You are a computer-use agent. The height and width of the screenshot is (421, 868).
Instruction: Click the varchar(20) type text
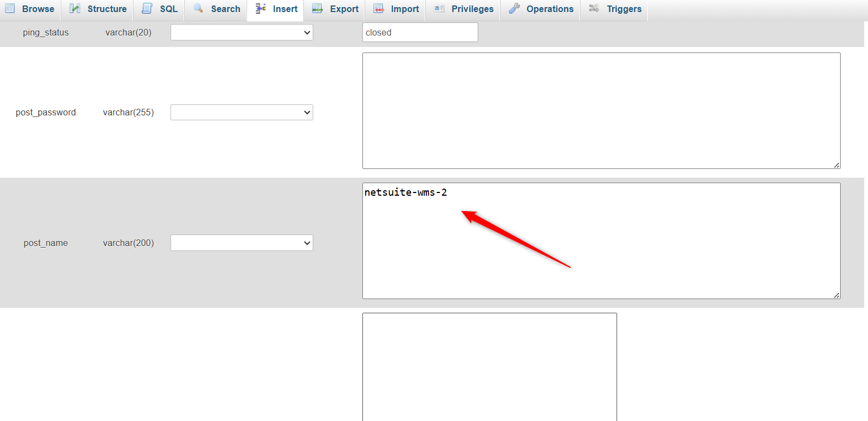[128, 32]
